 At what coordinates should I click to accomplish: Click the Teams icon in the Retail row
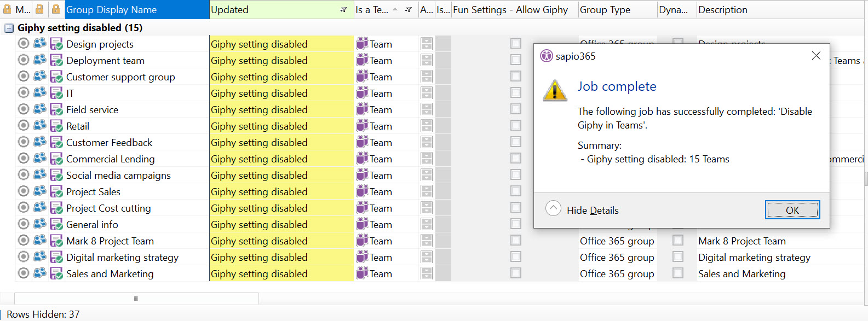pyautogui.click(x=362, y=126)
